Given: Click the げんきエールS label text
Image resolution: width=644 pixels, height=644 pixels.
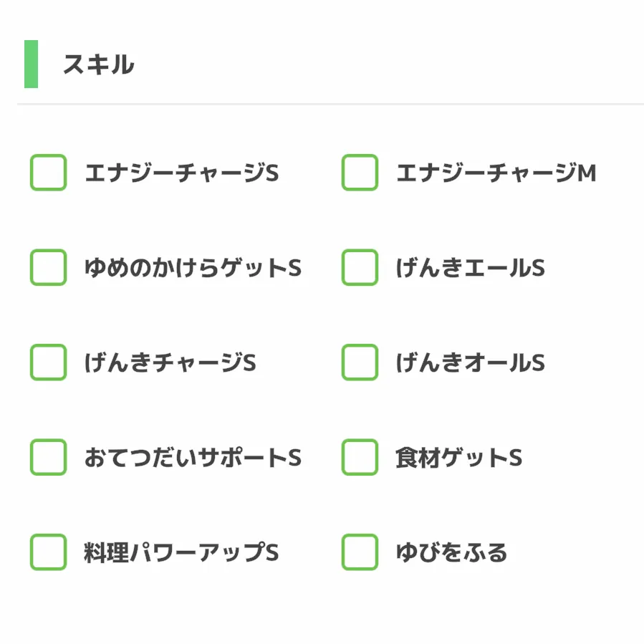Looking at the screenshot, I should point(470,269).
